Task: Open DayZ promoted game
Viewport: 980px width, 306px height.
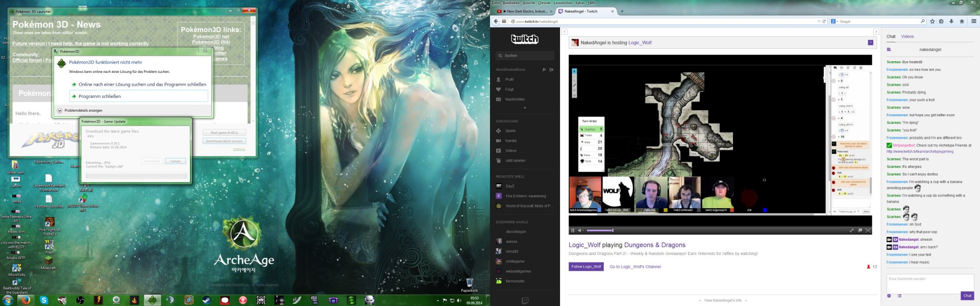Action: (x=510, y=186)
